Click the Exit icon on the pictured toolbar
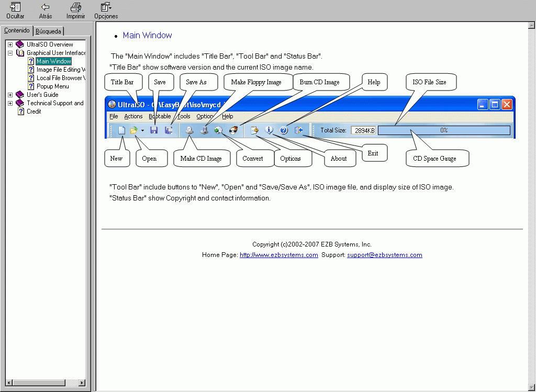 coord(299,130)
